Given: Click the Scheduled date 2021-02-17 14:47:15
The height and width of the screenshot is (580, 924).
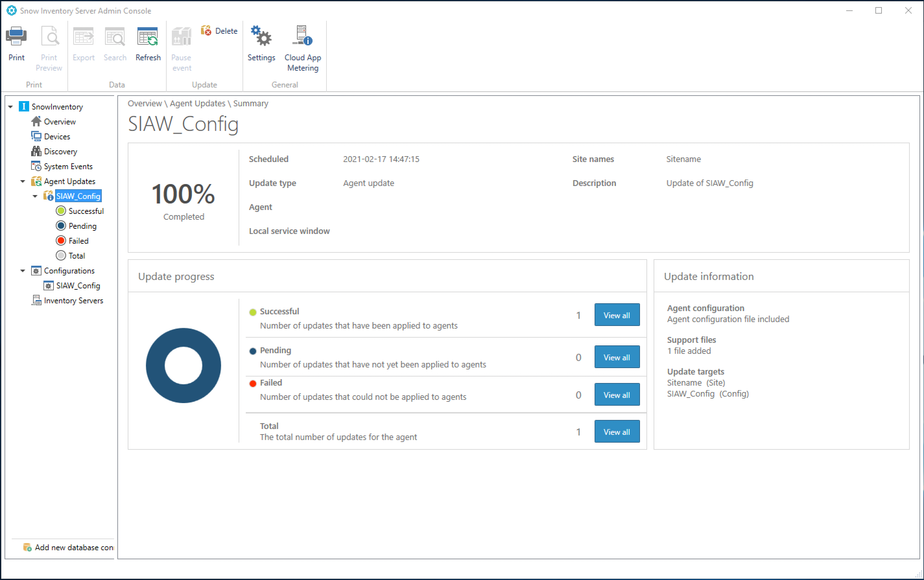Looking at the screenshot, I should [381, 159].
